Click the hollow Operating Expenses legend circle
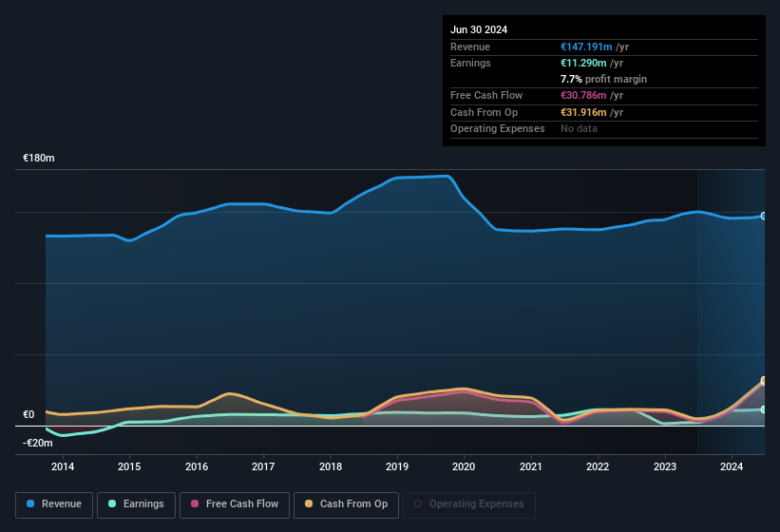Screen dimensions: 780x532 [418, 503]
